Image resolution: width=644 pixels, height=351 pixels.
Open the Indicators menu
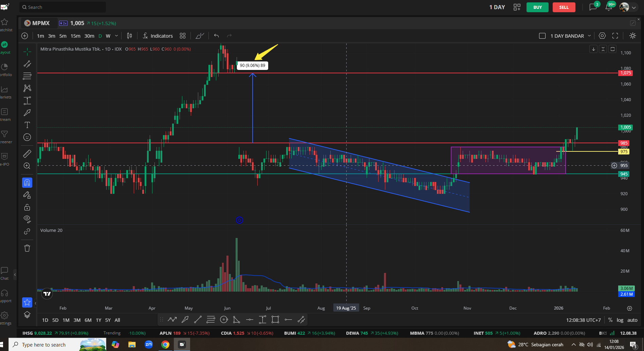pyautogui.click(x=158, y=36)
